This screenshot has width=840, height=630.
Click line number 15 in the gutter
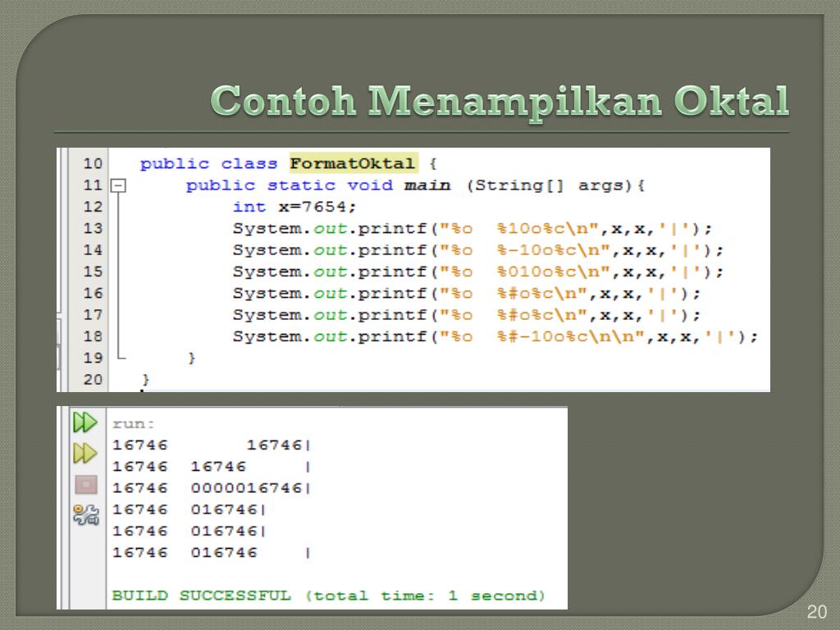tap(92, 272)
